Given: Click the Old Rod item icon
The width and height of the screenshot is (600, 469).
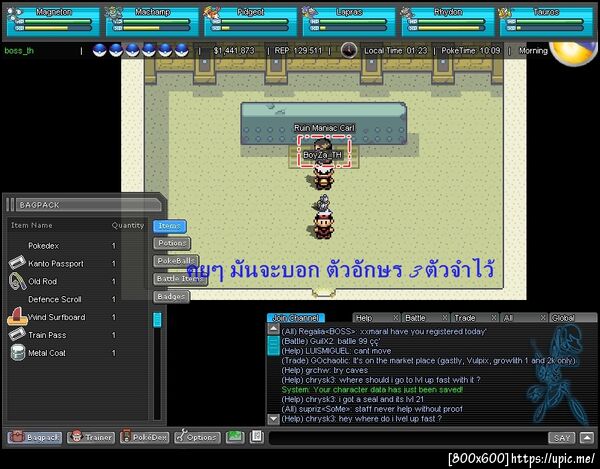Looking at the screenshot, I should pos(17,281).
